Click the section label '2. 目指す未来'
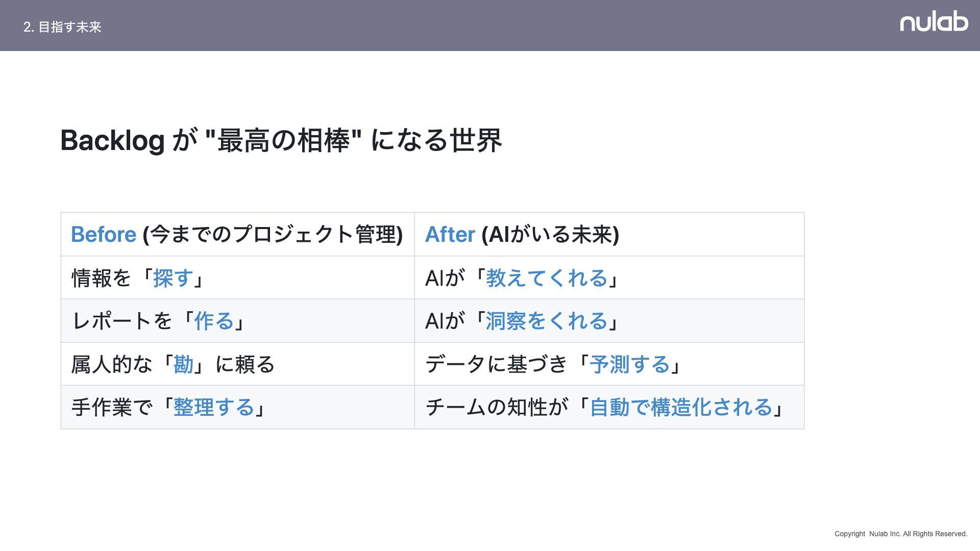The width and height of the screenshot is (980, 551). [x=62, y=27]
